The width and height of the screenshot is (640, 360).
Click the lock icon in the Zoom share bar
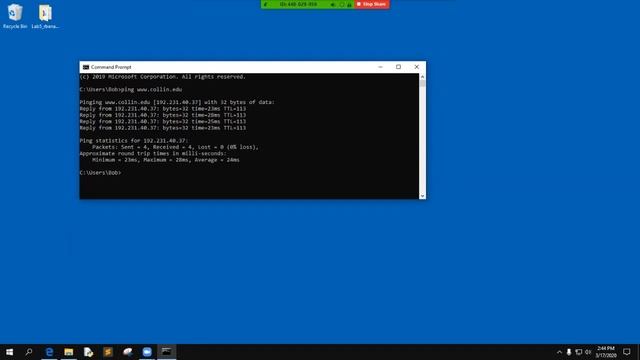coord(349,4)
